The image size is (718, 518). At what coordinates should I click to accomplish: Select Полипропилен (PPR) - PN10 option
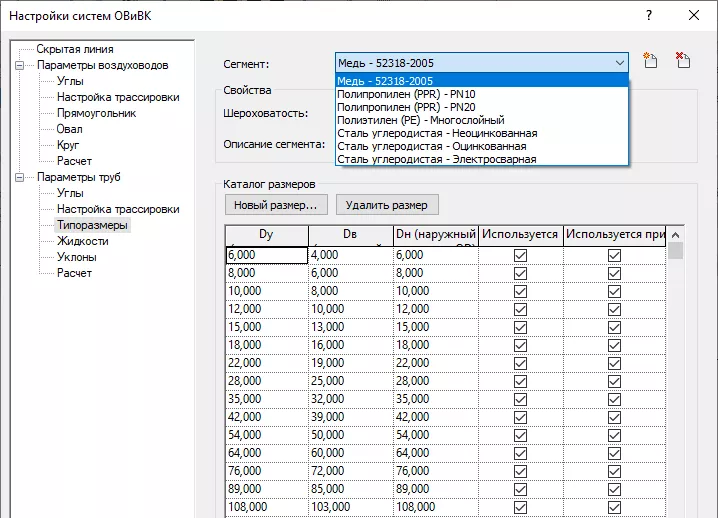[406, 94]
